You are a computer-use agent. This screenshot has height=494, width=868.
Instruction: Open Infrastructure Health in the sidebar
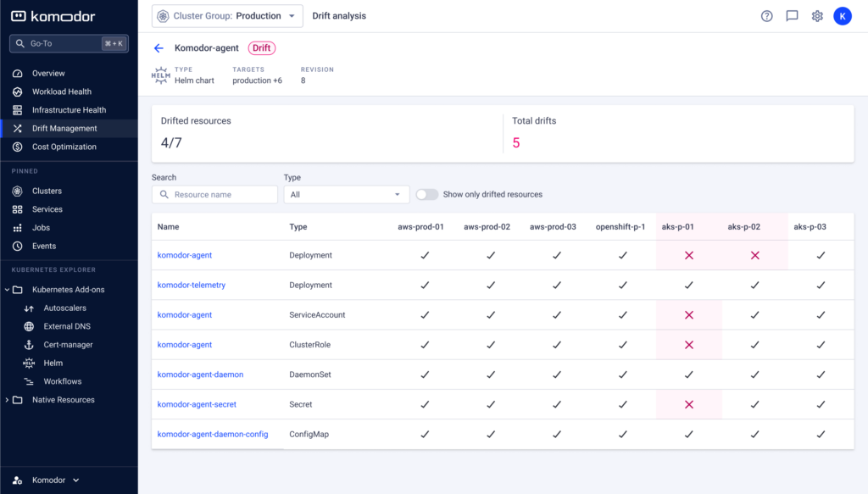coord(70,110)
